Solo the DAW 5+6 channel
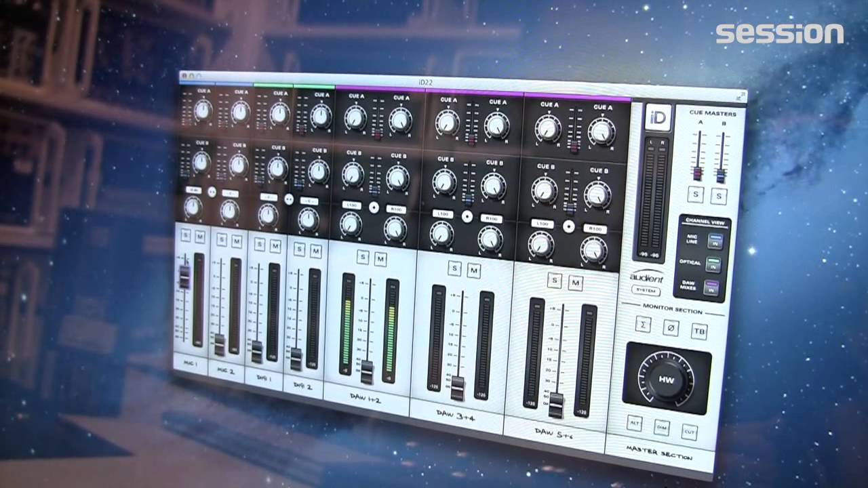The height and width of the screenshot is (488, 868). [x=555, y=281]
